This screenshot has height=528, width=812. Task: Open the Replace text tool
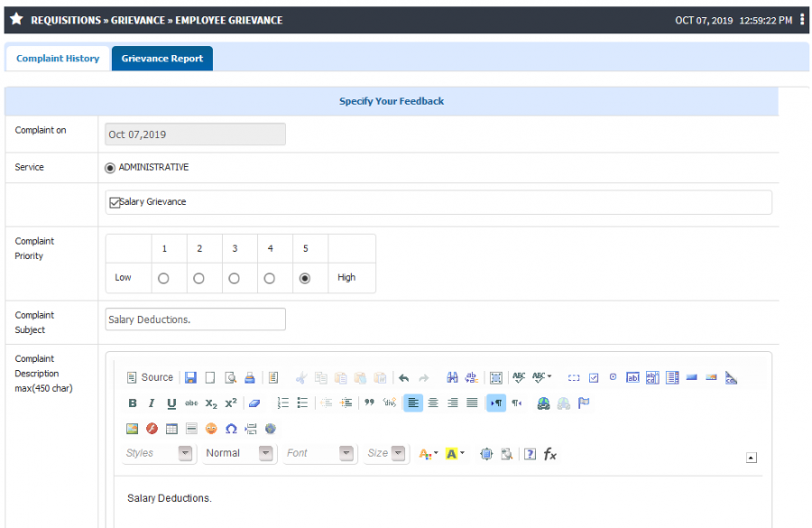click(x=472, y=378)
